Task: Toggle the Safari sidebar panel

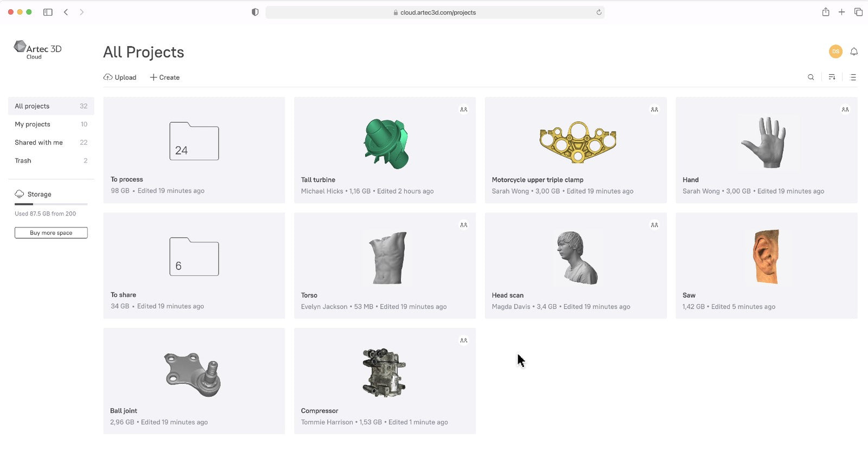Action: [x=48, y=12]
